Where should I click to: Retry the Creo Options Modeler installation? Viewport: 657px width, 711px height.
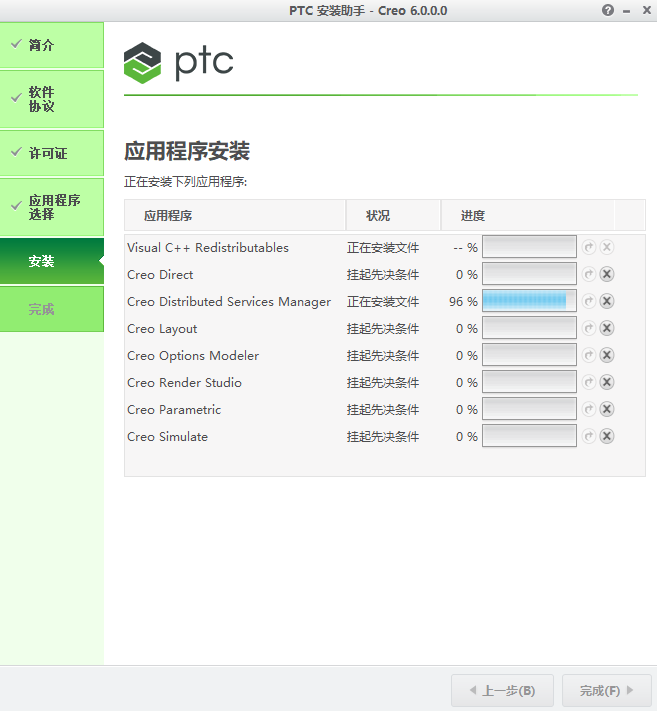[x=589, y=355]
